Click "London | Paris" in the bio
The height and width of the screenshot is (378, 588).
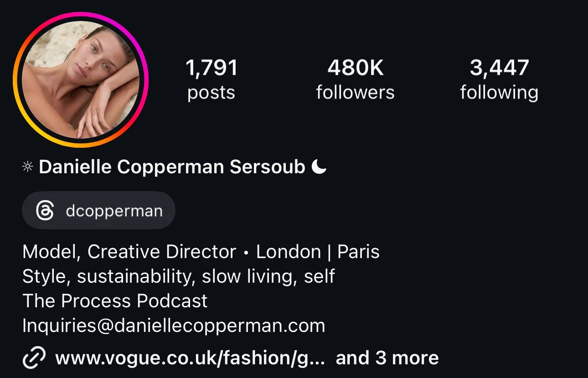pos(318,252)
